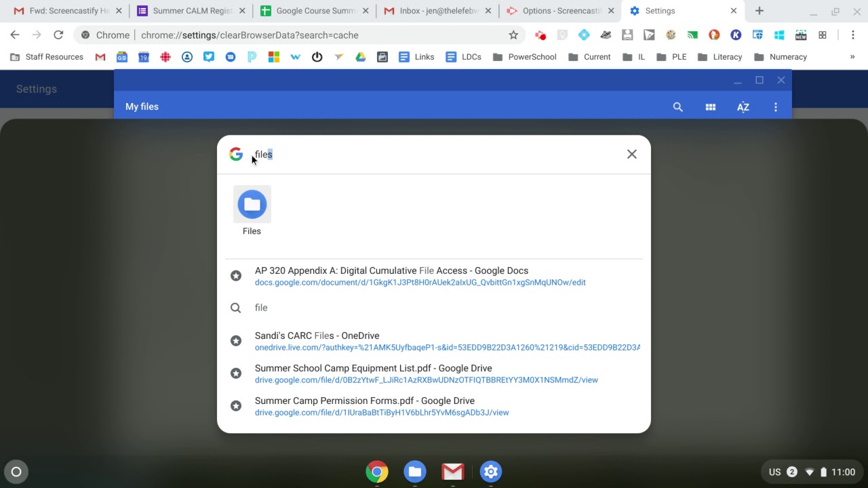Expand the Numeracy bookmark folder
Screen dimensions: 868x488
pos(781,57)
